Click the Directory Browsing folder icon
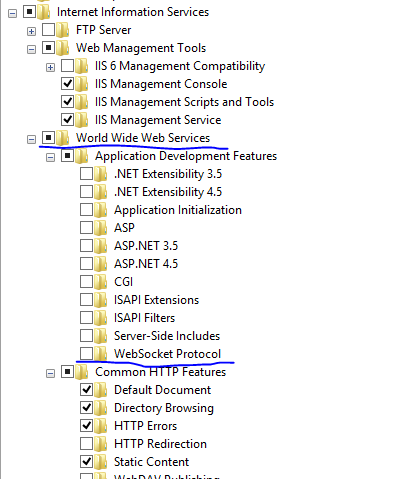This screenshot has height=479, width=399. (101, 408)
